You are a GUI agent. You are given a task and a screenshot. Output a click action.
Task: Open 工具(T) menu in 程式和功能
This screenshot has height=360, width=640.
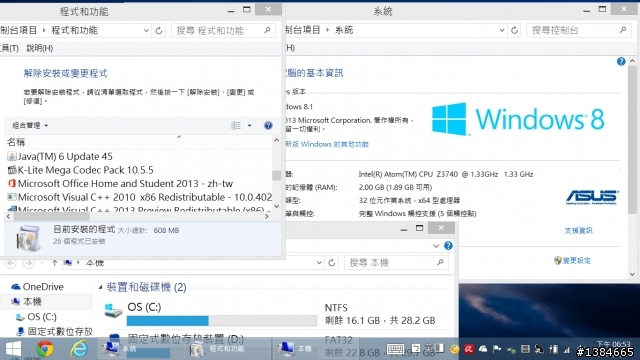click(9, 48)
